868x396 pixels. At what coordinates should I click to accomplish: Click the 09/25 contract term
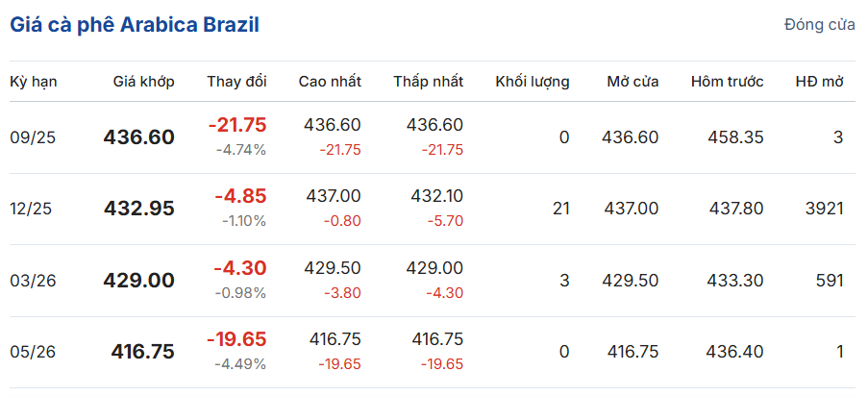(x=34, y=137)
